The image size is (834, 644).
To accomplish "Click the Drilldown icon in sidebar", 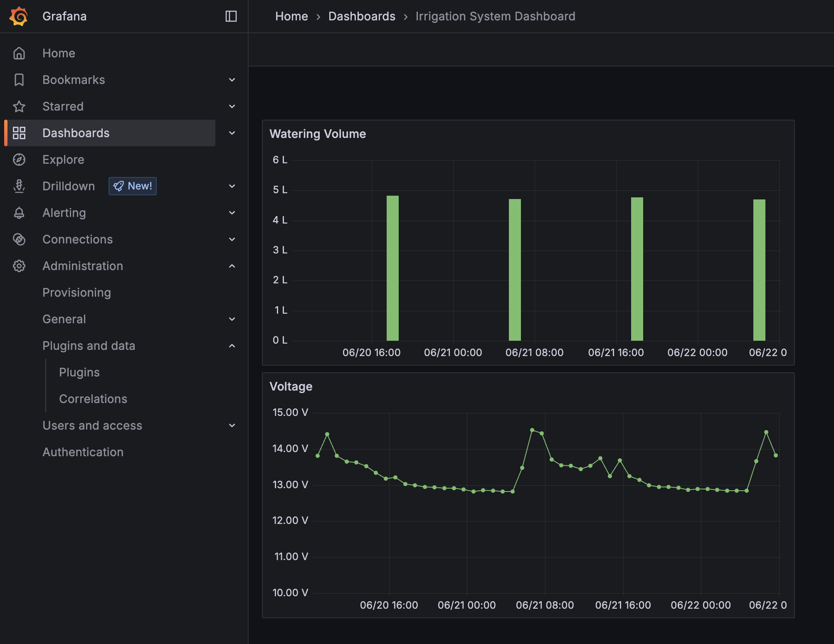I will (x=19, y=186).
